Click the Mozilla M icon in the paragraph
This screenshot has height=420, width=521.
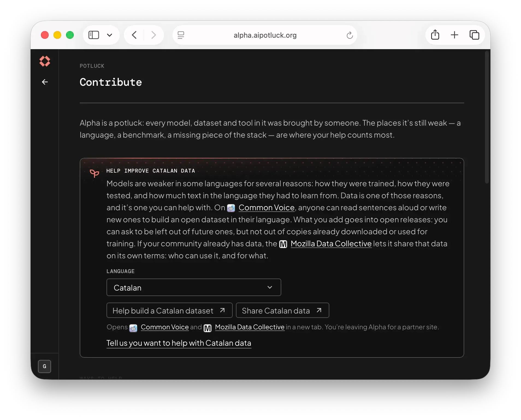283,244
